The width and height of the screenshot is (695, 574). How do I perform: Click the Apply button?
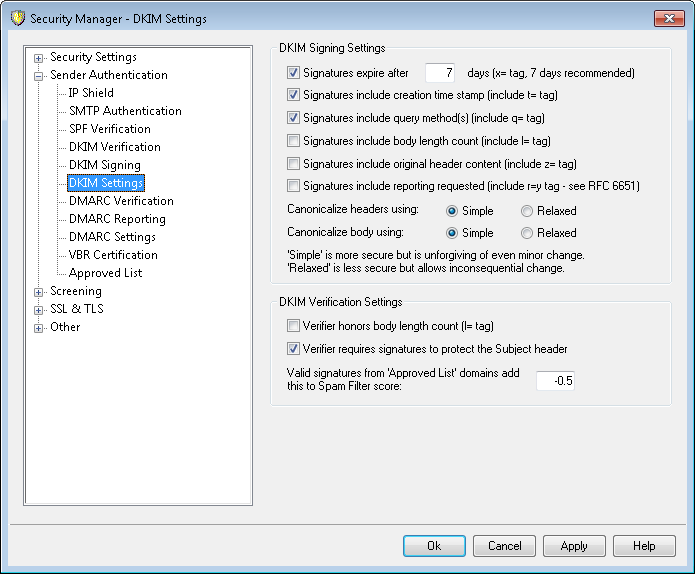coord(574,546)
